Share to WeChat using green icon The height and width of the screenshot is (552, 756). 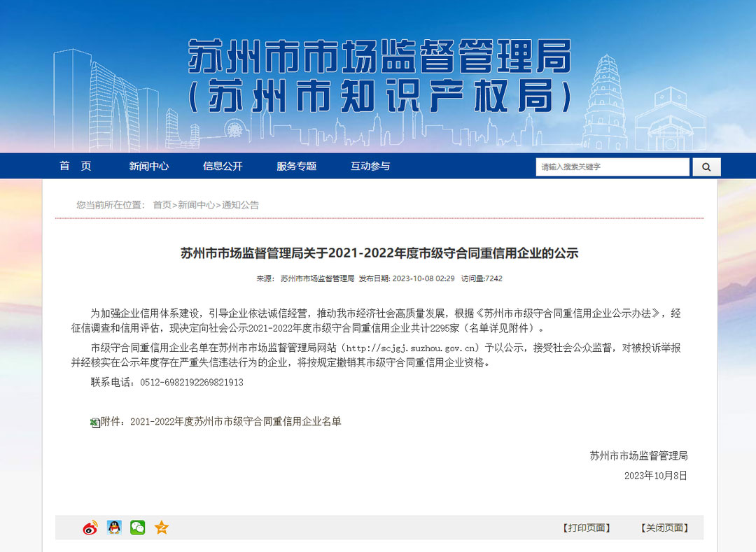tap(138, 528)
